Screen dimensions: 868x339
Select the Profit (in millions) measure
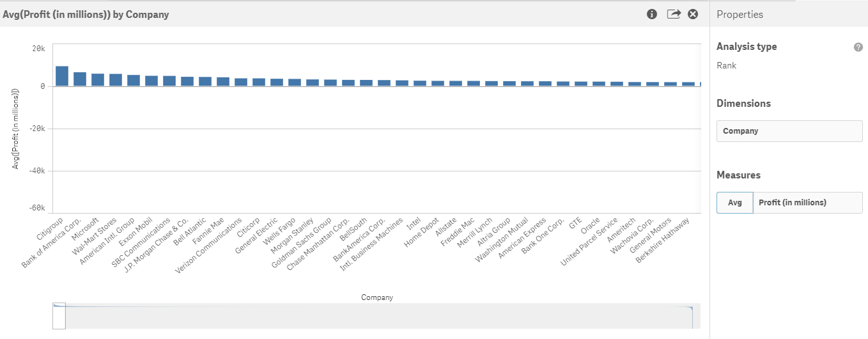(808, 203)
